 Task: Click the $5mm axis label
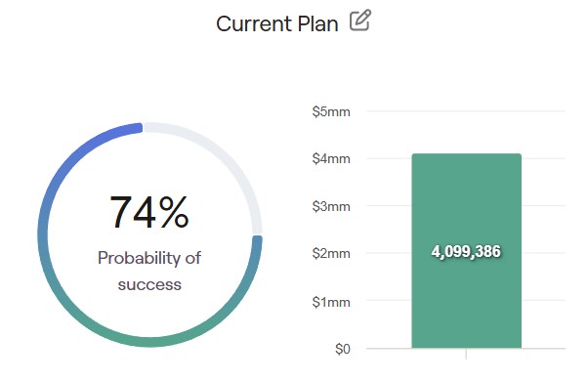click(x=331, y=111)
